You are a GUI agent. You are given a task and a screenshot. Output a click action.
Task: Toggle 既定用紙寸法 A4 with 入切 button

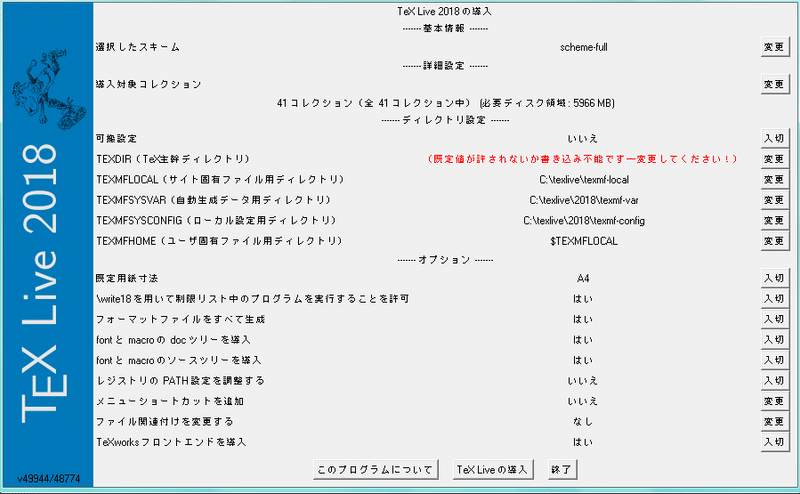pyautogui.click(x=774, y=278)
